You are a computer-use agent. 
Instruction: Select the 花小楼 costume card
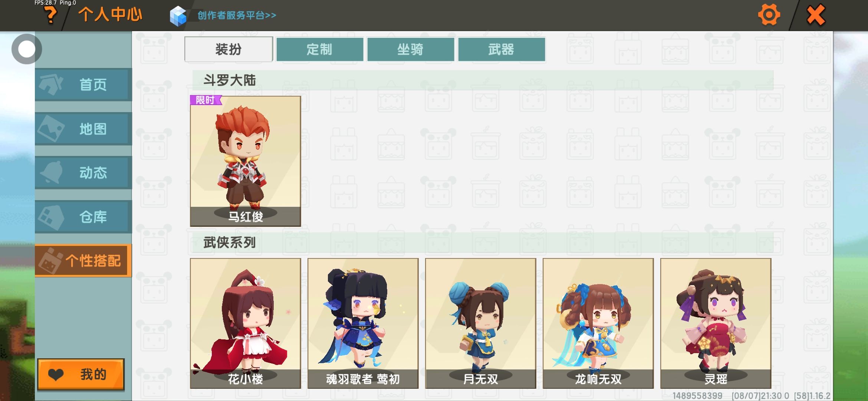(246, 323)
